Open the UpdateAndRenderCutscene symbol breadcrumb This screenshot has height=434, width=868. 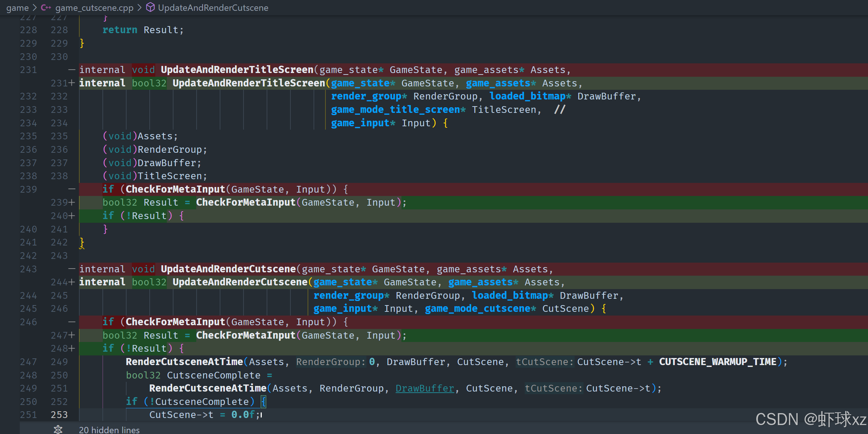(213, 8)
